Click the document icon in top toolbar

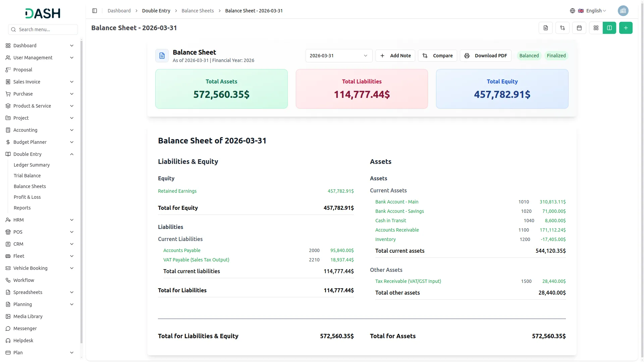point(546,28)
